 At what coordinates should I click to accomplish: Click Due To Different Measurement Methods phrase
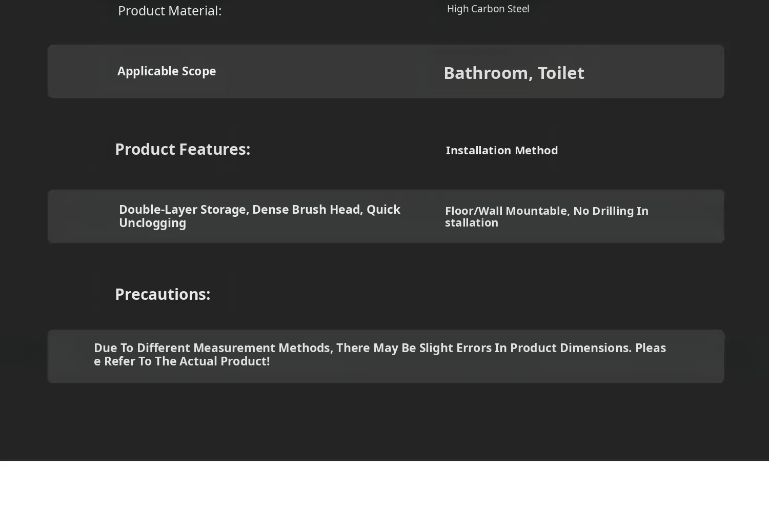[x=212, y=348]
